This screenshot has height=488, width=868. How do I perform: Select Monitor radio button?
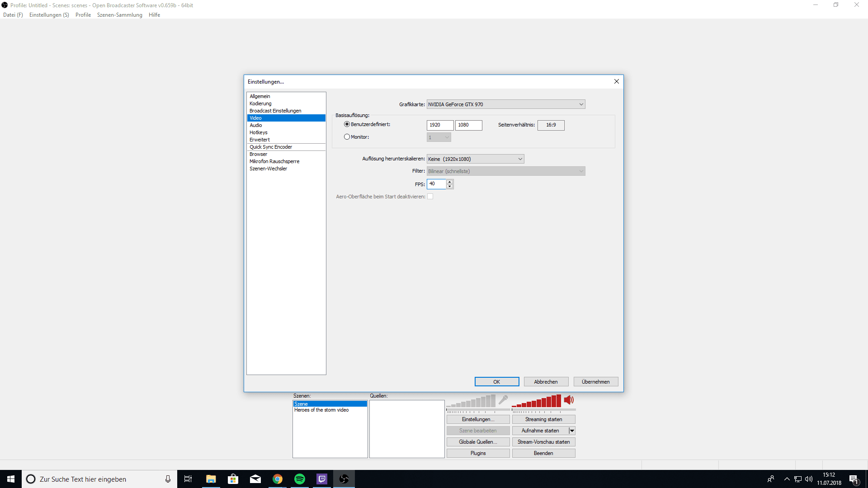pyautogui.click(x=347, y=137)
